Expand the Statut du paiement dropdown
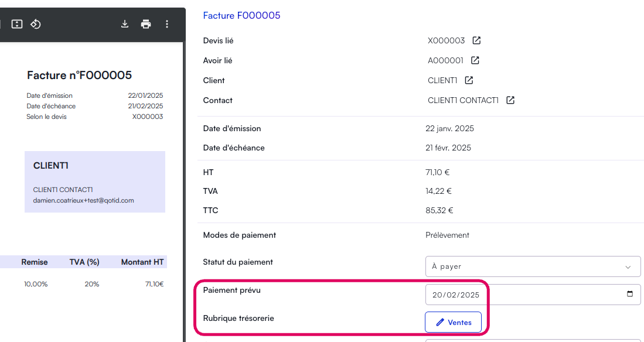This screenshot has width=644, height=342. tap(533, 266)
